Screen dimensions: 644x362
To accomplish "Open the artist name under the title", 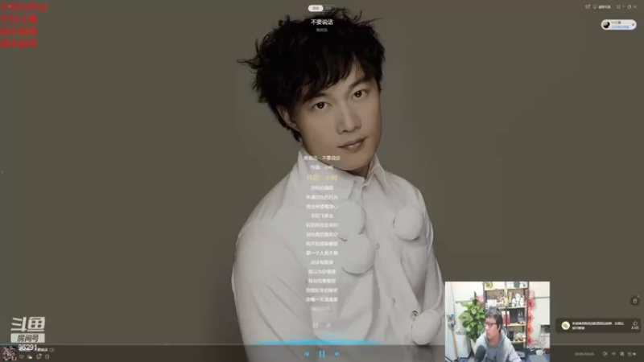I will tap(321, 30).
